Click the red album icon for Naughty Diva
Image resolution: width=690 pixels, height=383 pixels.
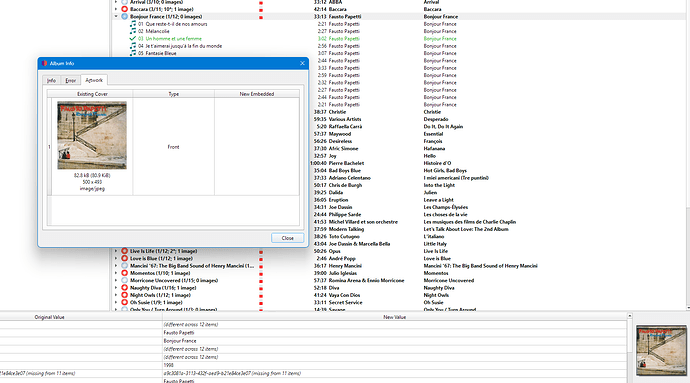click(x=125, y=288)
